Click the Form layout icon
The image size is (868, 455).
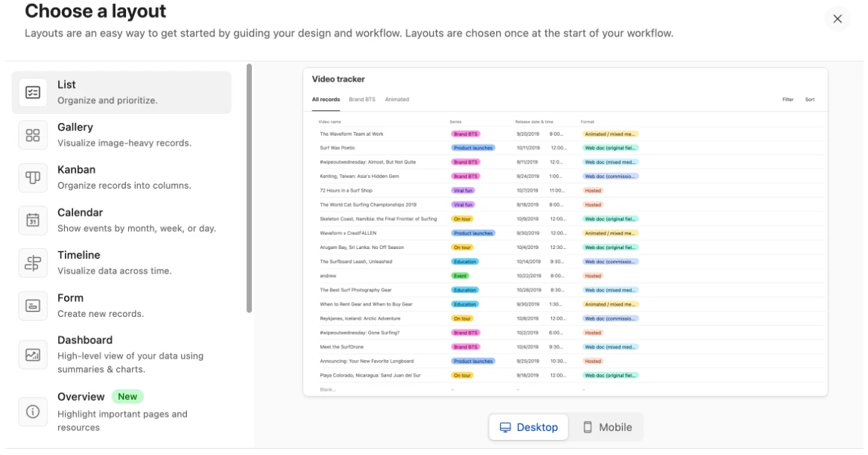point(32,306)
